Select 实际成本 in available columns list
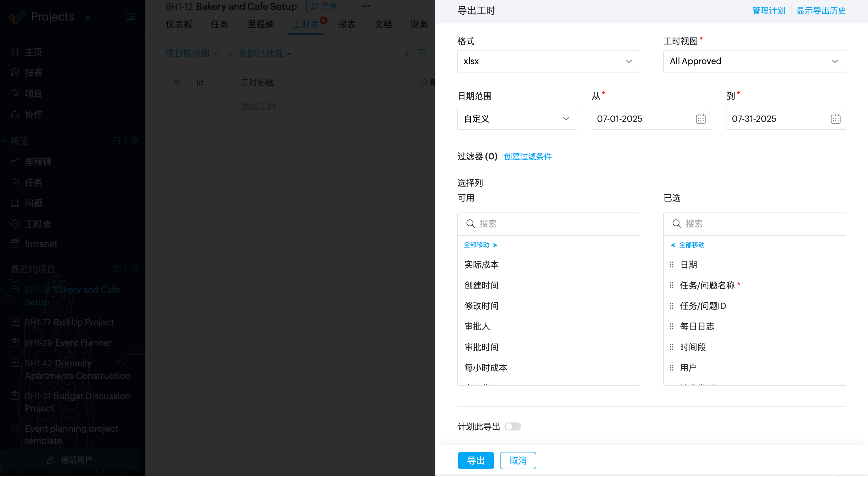 (481, 264)
